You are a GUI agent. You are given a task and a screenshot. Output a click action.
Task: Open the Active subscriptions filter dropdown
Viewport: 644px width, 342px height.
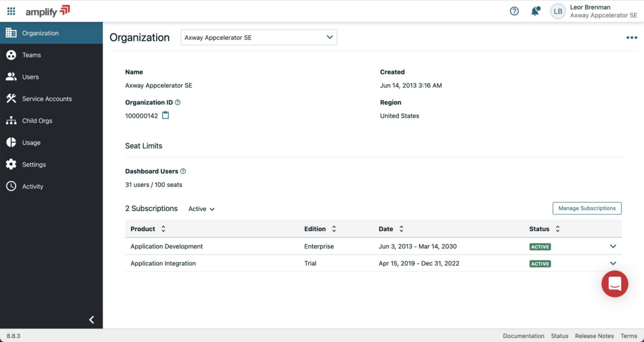coord(202,209)
